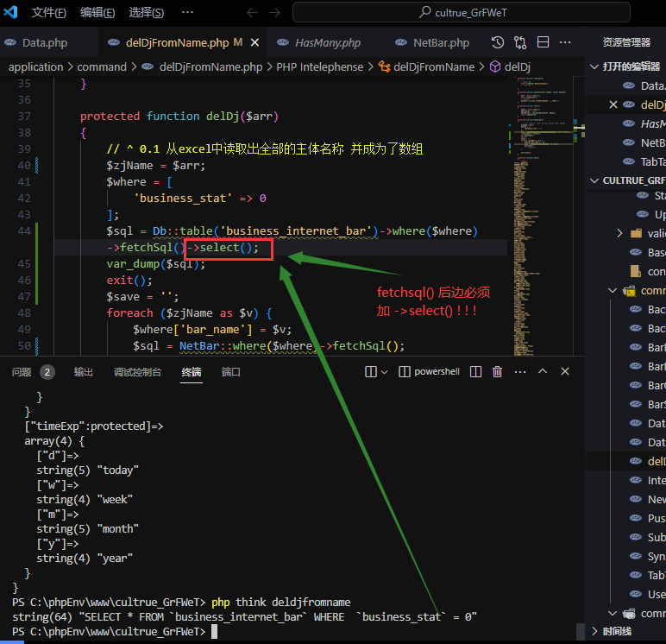The image size is (666, 644).
Task: Click the terminal scrollbar
Action: coord(581,631)
